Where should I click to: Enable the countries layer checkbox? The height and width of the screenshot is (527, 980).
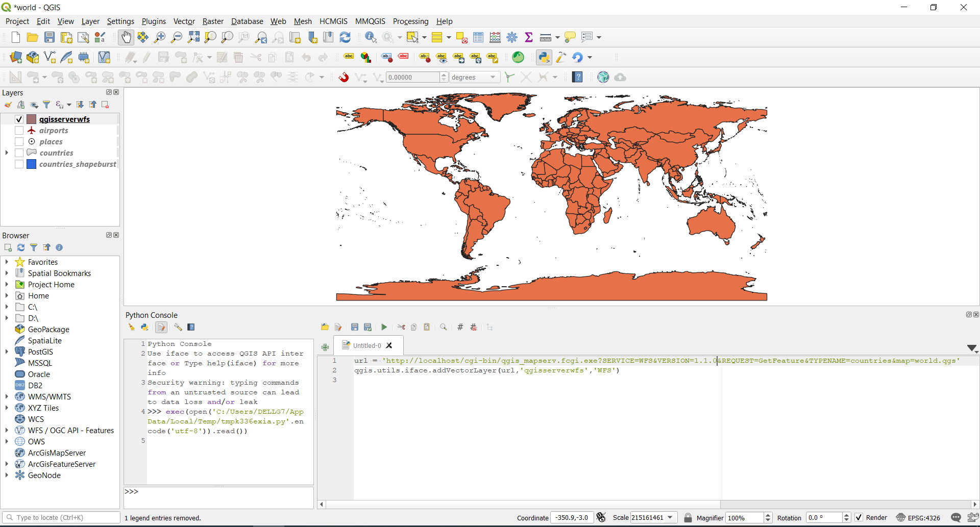coord(19,153)
